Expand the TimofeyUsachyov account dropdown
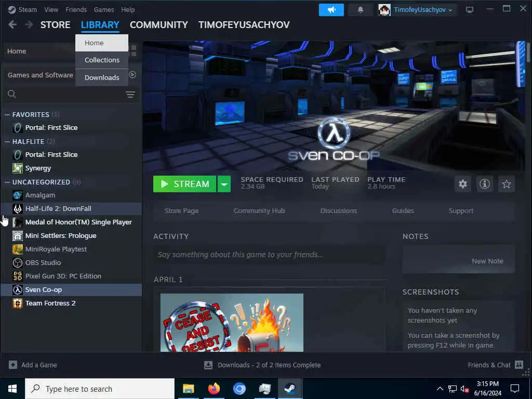The height and width of the screenshot is (399, 532). click(450, 10)
